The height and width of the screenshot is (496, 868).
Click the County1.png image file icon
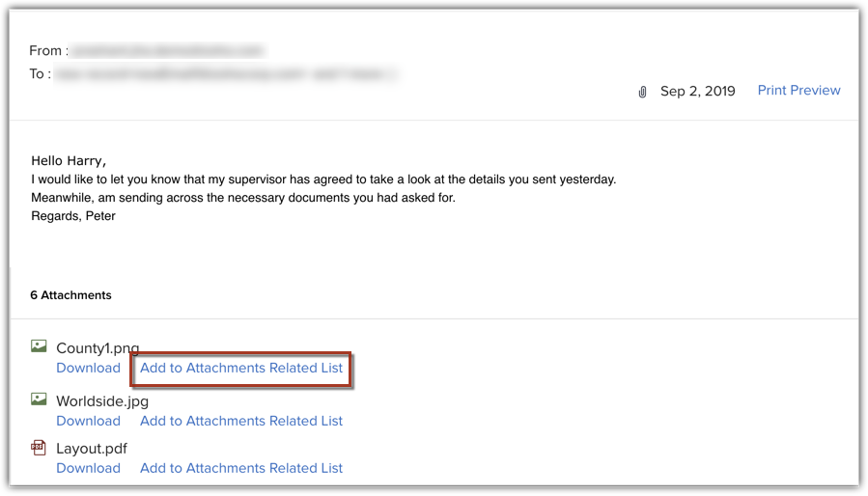pos(39,346)
